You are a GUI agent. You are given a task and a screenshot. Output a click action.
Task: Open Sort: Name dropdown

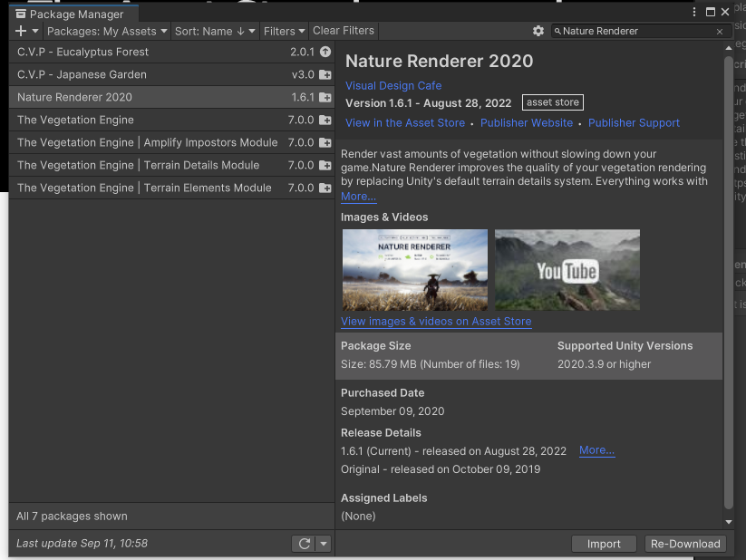pyautogui.click(x=215, y=32)
